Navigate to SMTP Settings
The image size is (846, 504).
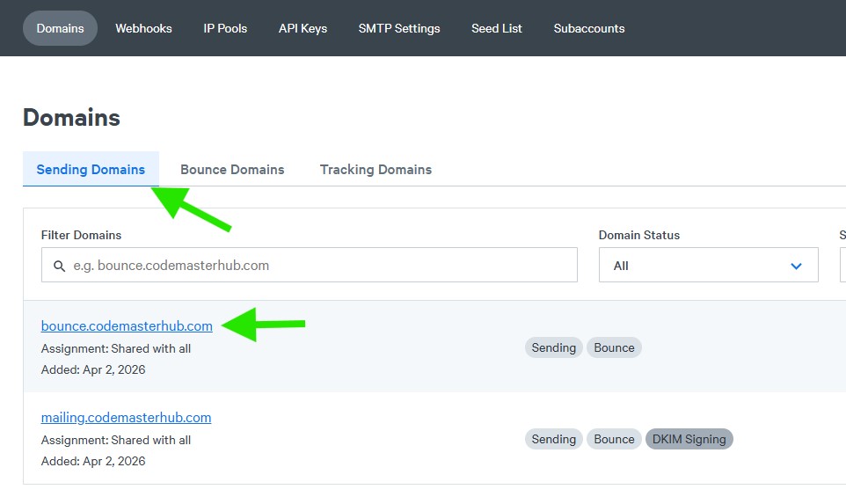point(399,28)
